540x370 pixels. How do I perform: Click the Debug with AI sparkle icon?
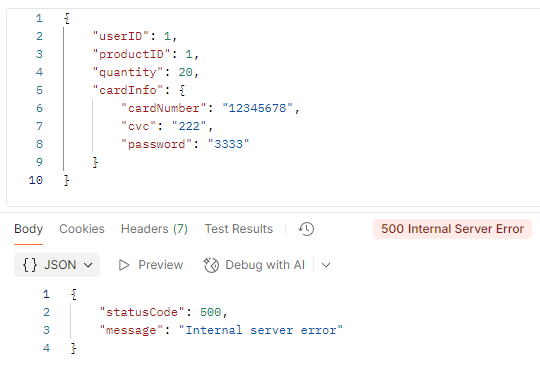[211, 265]
